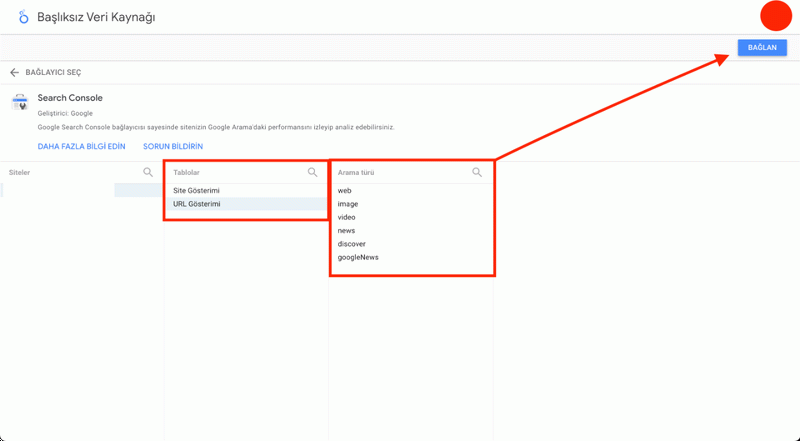Open search in the Siteler column
The height and width of the screenshot is (441, 800).
148,173
